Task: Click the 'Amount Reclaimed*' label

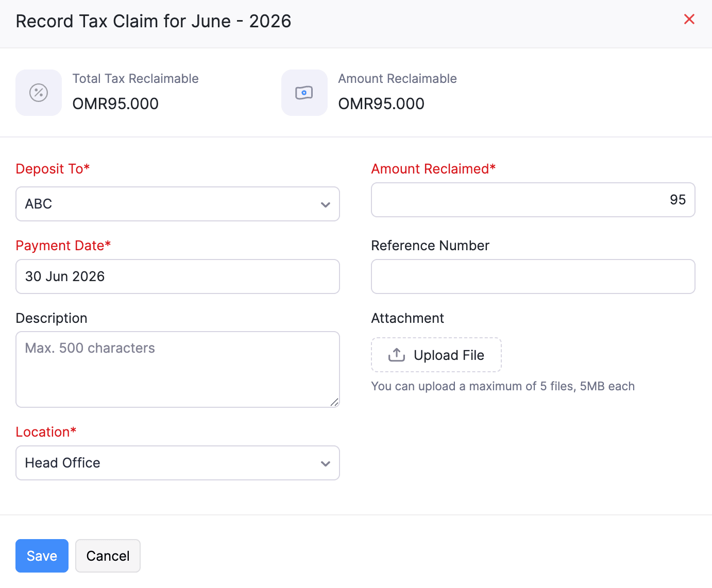Action: point(433,169)
